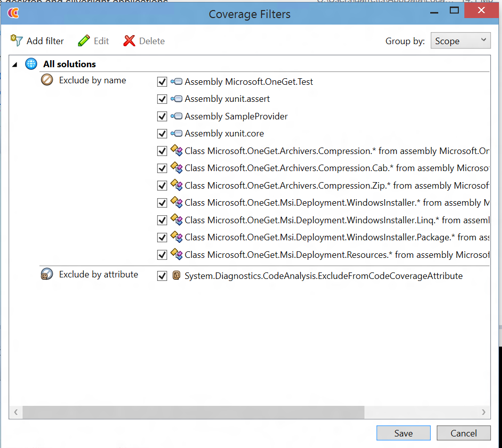The height and width of the screenshot is (448, 502).
Task: Click the assembly icon next to SampleProvider
Action: [x=176, y=116]
